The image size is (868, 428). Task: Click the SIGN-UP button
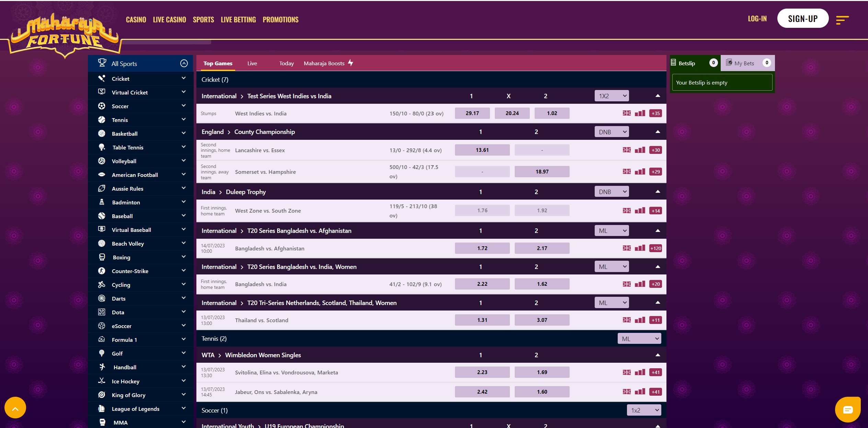pos(803,19)
